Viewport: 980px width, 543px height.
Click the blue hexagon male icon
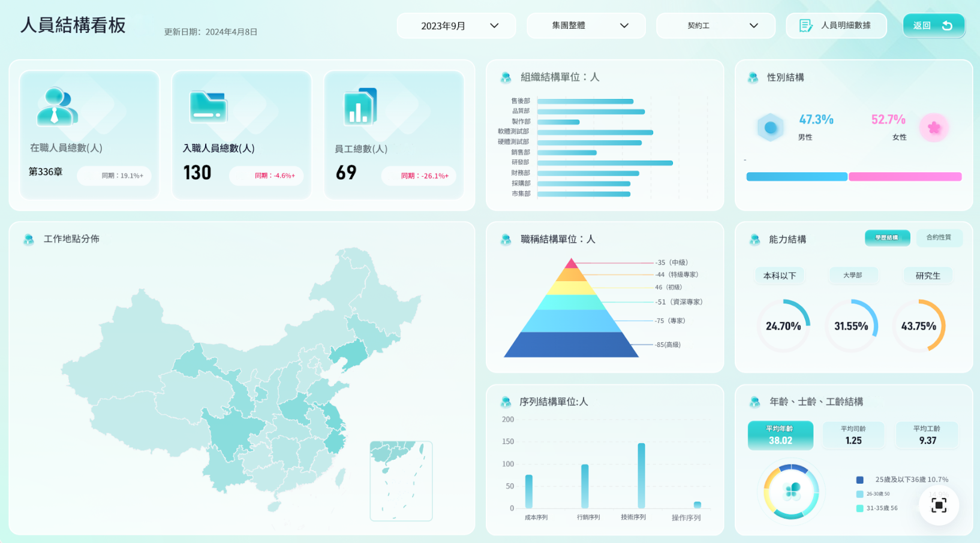click(771, 127)
